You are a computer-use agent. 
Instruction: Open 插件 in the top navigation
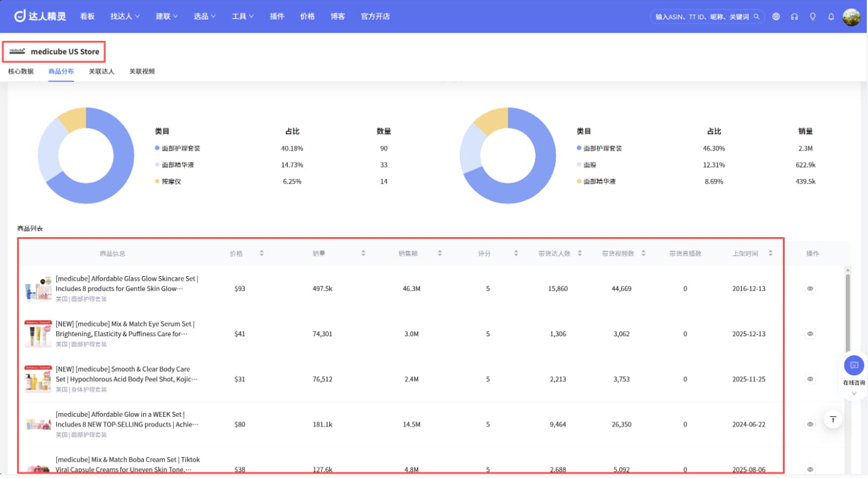coord(277,16)
